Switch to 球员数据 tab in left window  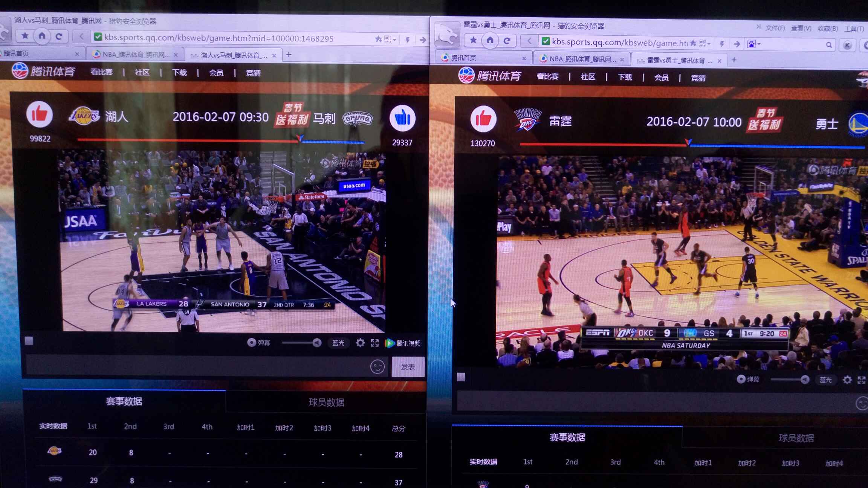click(x=326, y=402)
